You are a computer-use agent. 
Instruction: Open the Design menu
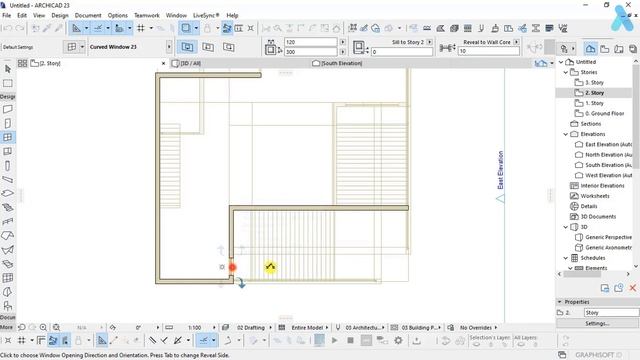pos(60,15)
